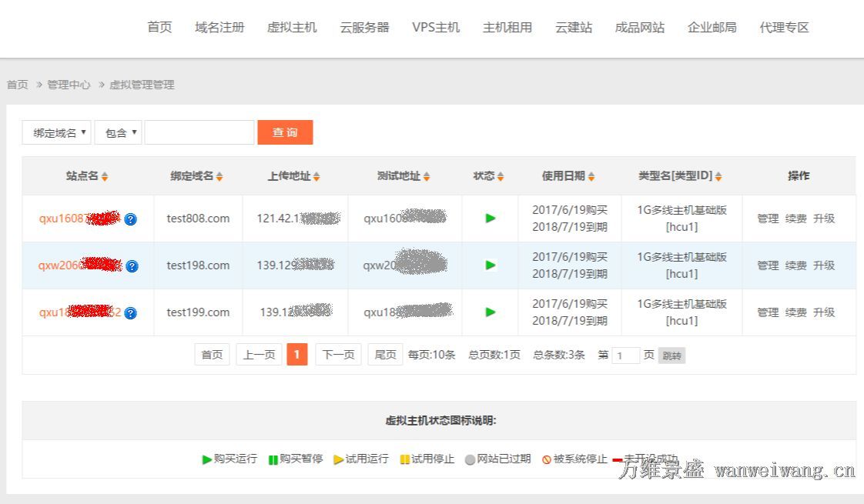Viewport: 864px width, 504px height.
Task: Open help icon beside qxu18 site name
Action: [131, 313]
